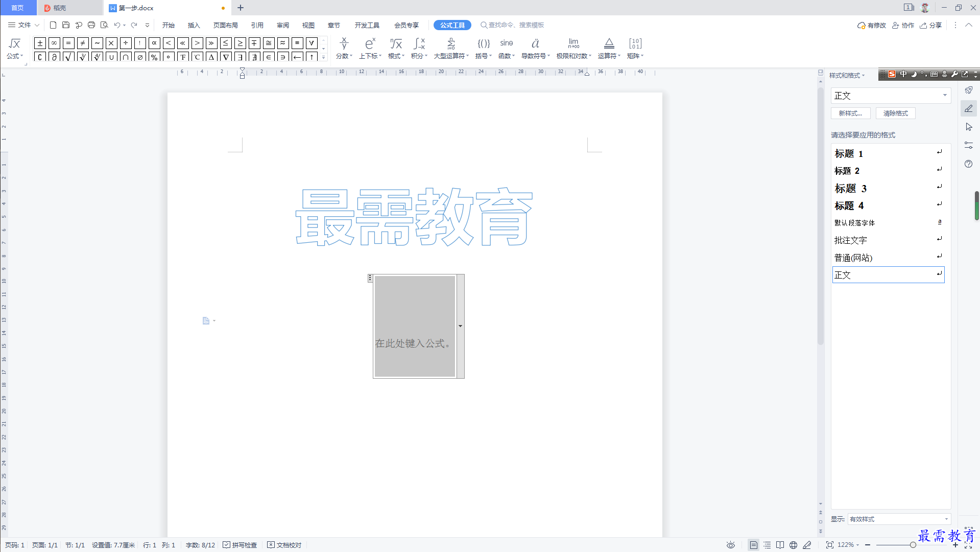Click the 协作 collaborate button
The image size is (980, 552).
tap(903, 25)
